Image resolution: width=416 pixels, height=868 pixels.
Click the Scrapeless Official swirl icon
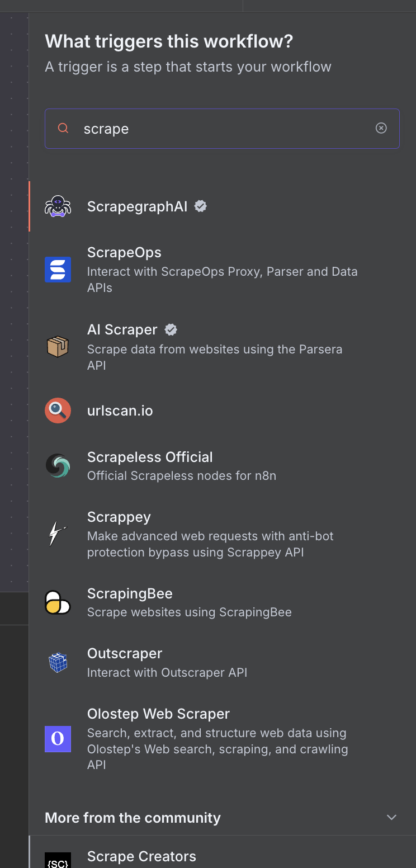point(58,465)
